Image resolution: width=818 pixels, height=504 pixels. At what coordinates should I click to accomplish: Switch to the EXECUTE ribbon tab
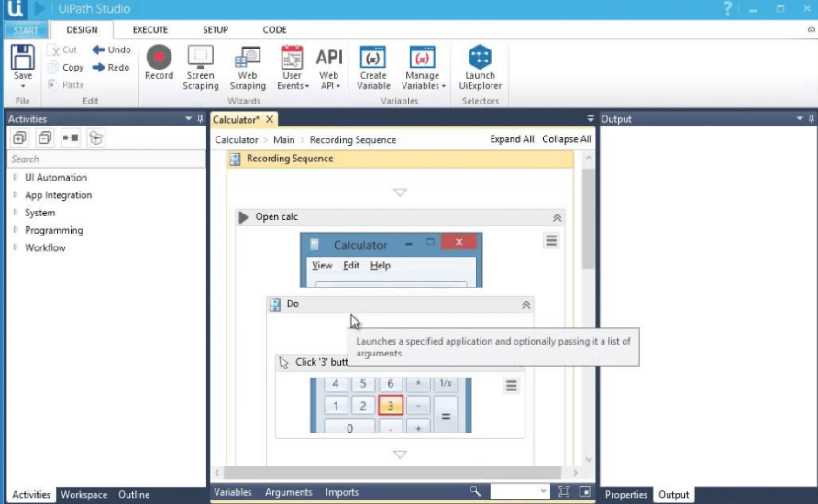(x=150, y=29)
